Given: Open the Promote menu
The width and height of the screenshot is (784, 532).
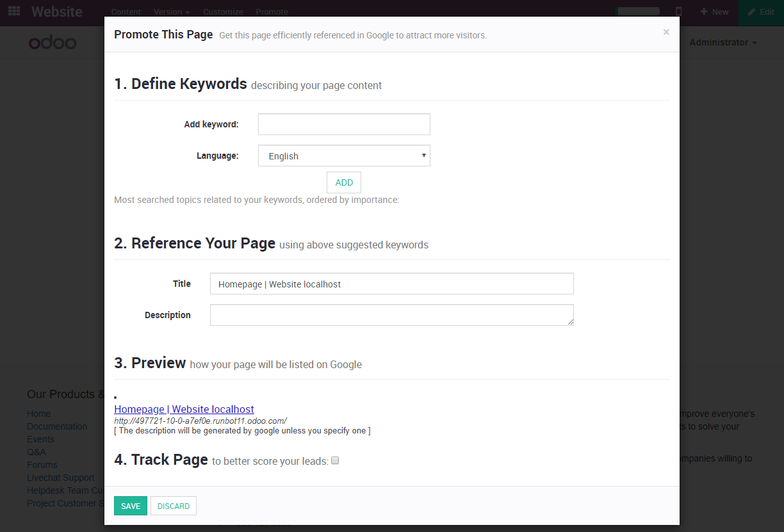Looking at the screenshot, I should pyautogui.click(x=272, y=12).
